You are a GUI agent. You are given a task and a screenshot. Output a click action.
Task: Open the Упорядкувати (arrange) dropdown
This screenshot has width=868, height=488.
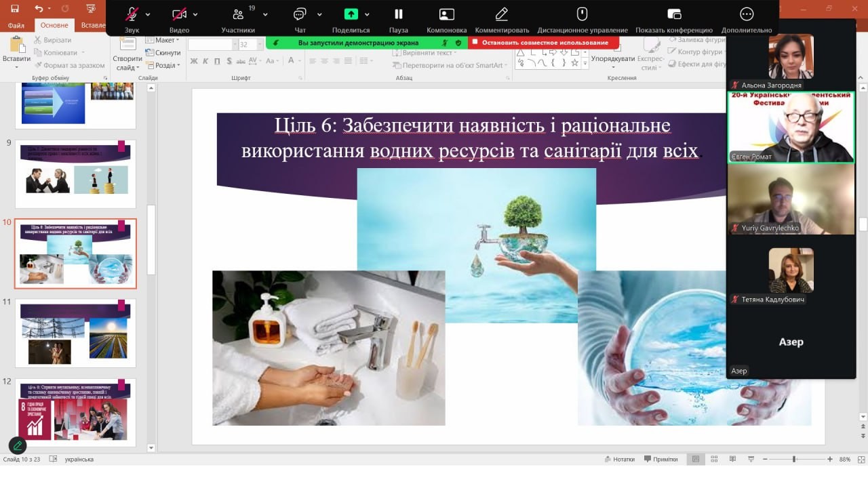612,54
